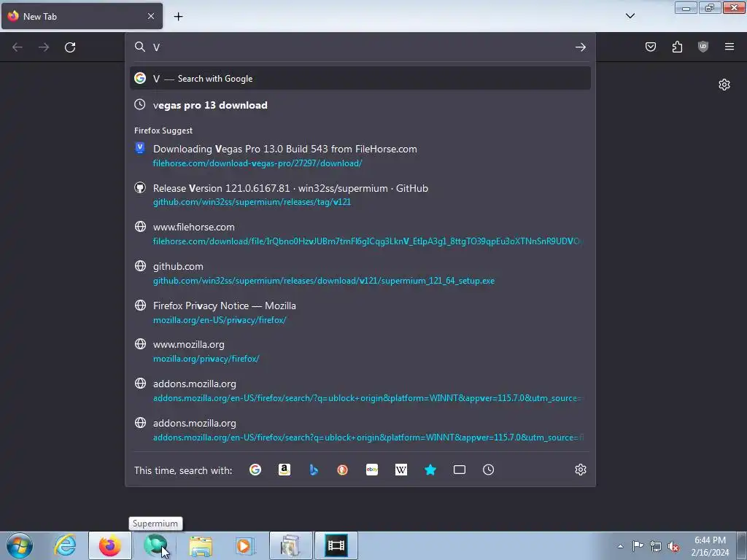Click the Firefox forward arrow button
The width and height of the screenshot is (747, 560).
point(44,47)
